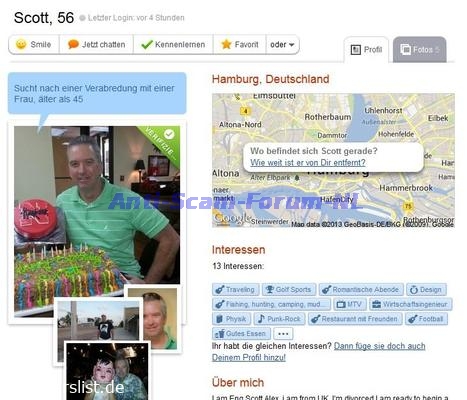Viewport: 467px width, 400px height.
Task: Select the Golf Sports trophy interest tag
Action: [x=289, y=290]
